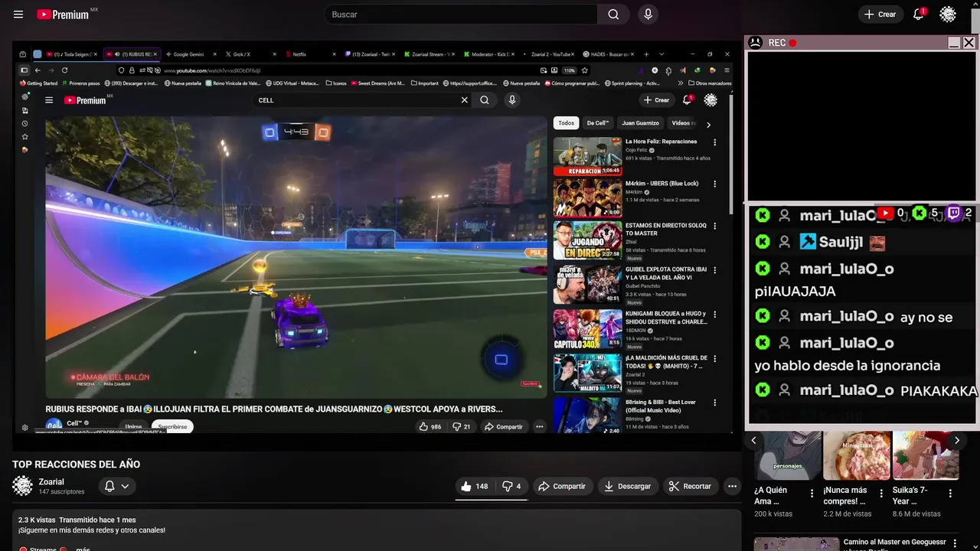The image size is (980, 551).
Task: Select the 'De Cell' chip in the recorded page
Action: coord(598,123)
